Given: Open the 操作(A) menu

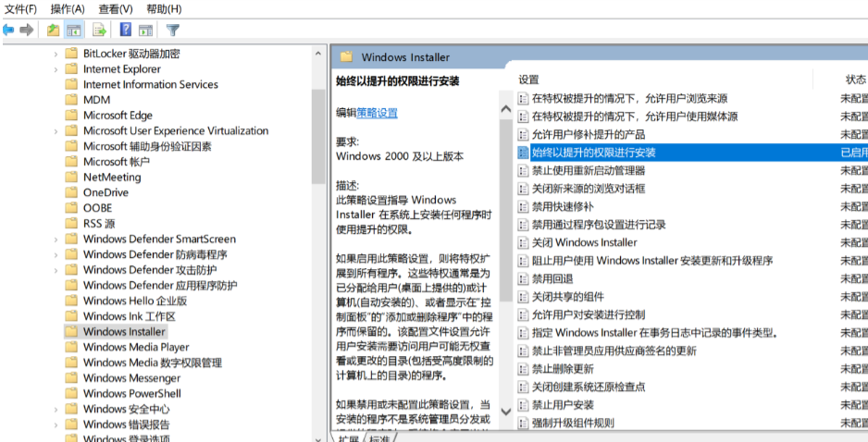Looking at the screenshot, I should pos(68,8).
